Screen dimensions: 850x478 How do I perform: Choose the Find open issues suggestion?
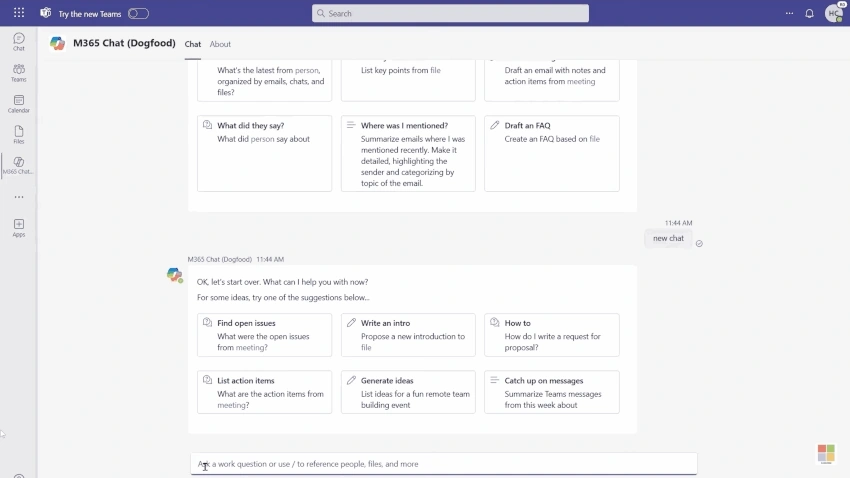point(265,335)
